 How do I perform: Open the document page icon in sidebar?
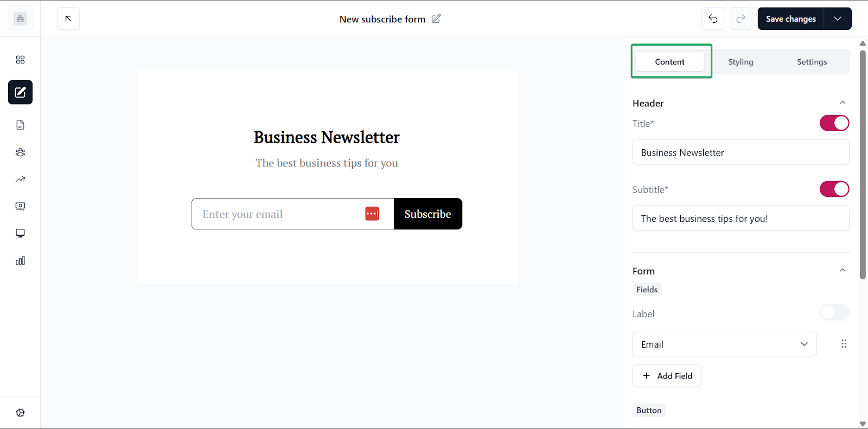20,125
